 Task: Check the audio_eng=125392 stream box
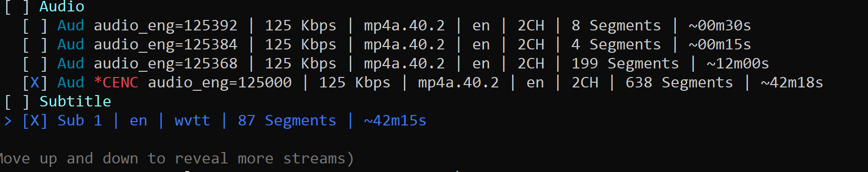35,26
